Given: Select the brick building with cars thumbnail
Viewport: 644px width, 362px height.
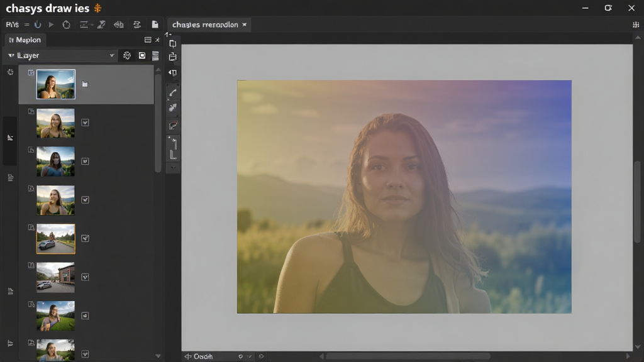Looking at the screenshot, I should pyautogui.click(x=56, y=277).
